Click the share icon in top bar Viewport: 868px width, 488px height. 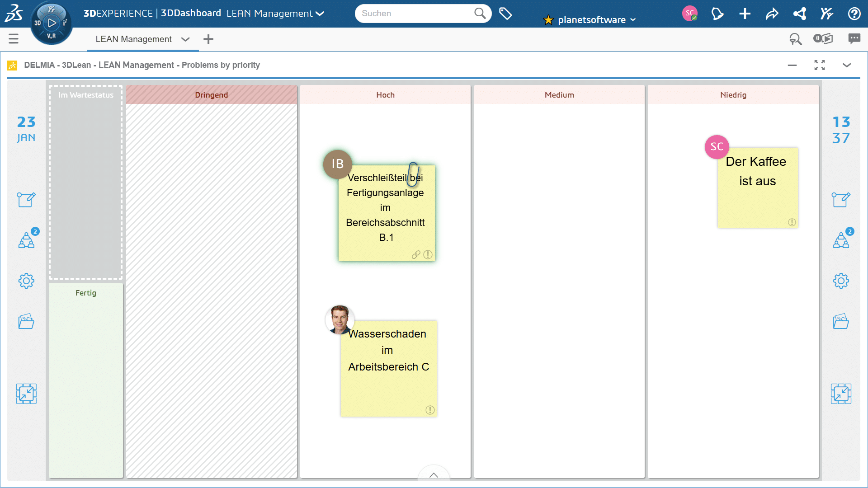(772, 14)
